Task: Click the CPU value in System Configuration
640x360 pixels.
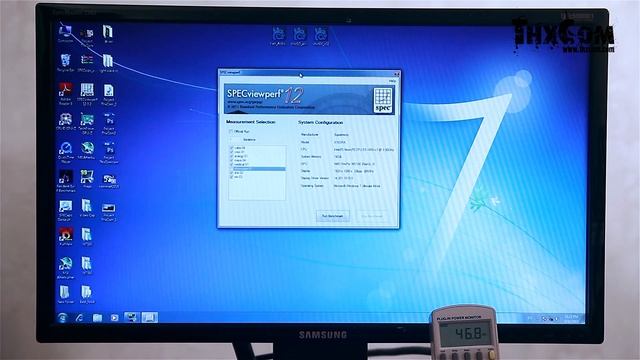Action: pos(364,150)
